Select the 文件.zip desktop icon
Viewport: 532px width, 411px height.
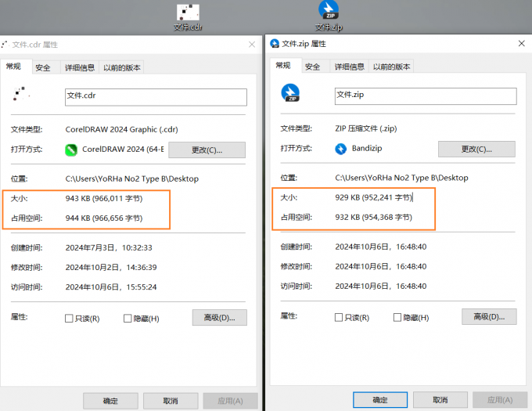[329, 16]
